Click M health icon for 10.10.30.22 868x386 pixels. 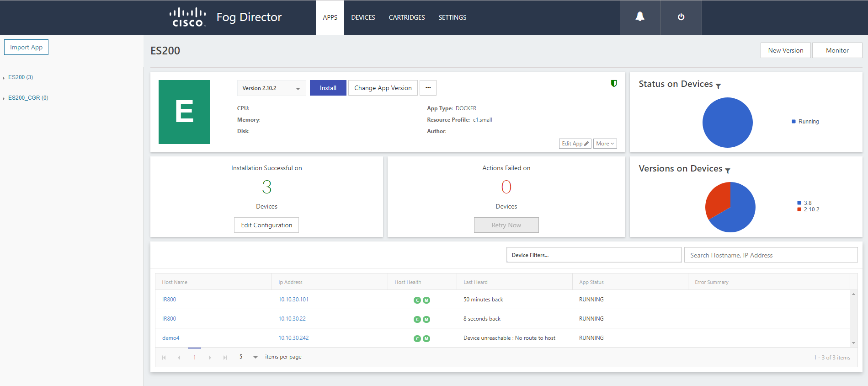(x=426, y=320)
